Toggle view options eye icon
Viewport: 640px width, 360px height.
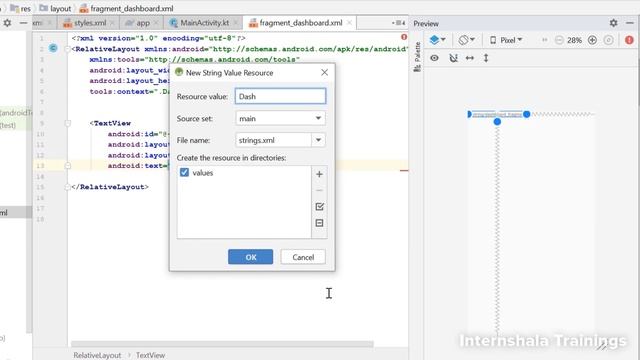coord(434,58)
